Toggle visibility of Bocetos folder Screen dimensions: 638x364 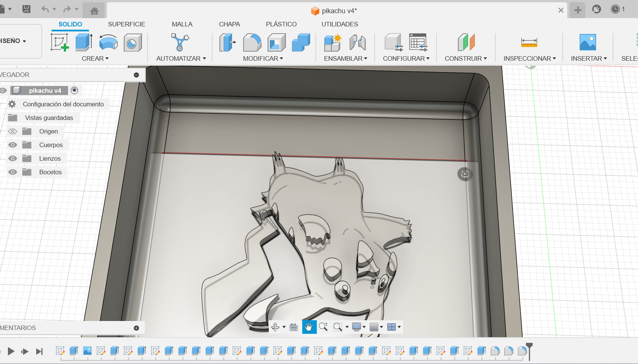coord(13,172)
